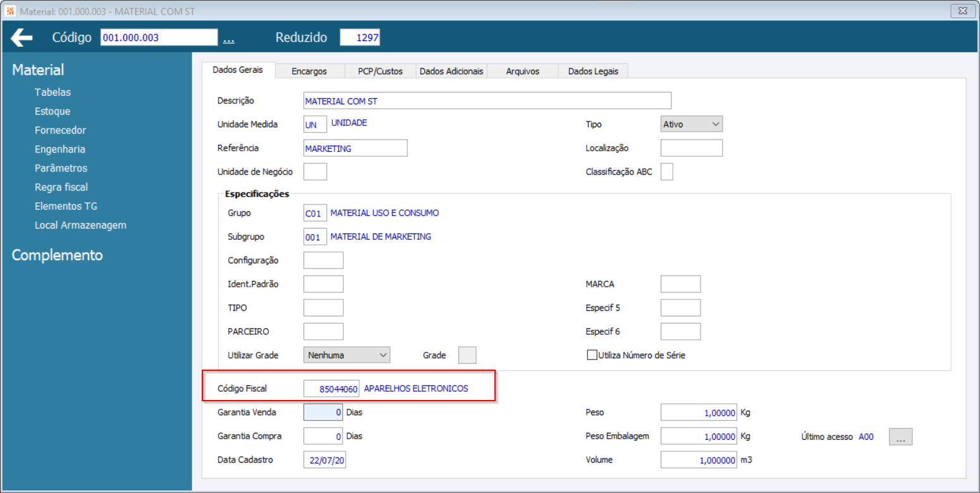The image size is (980, 493).
Task: Open the Tipo dropdown showing Ativo
Action: point(691,124)
